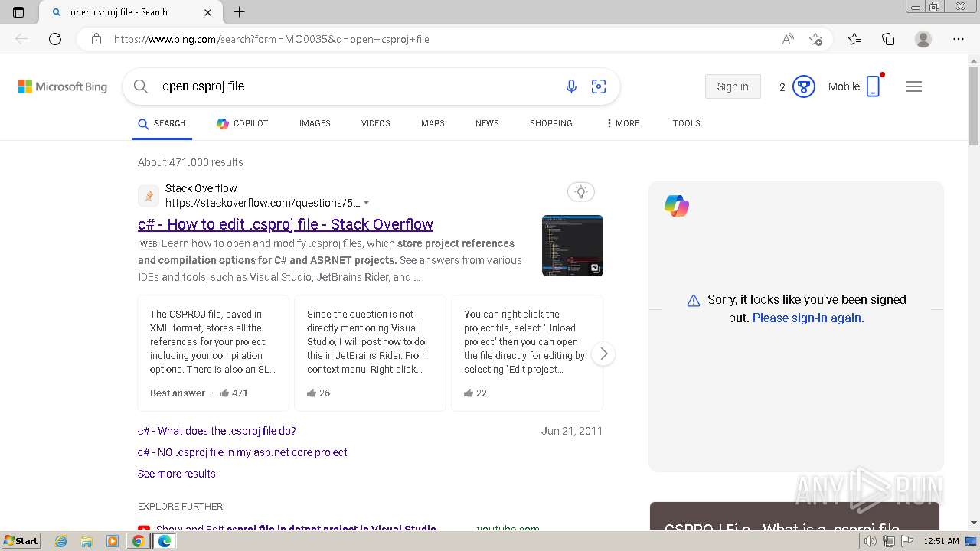980x551 pixels.
Task: Open 'What does the .csproj file do?' link
Action: (x=217, y=431)
